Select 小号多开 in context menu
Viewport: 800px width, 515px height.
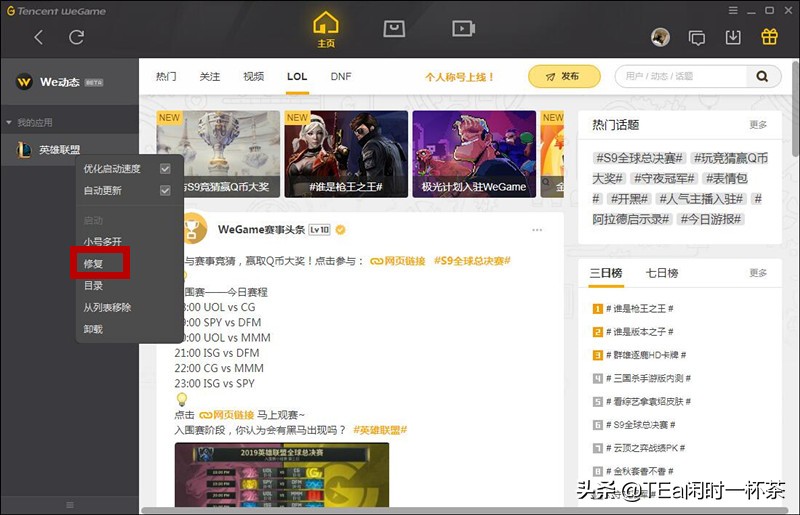(x=103, y=241)
